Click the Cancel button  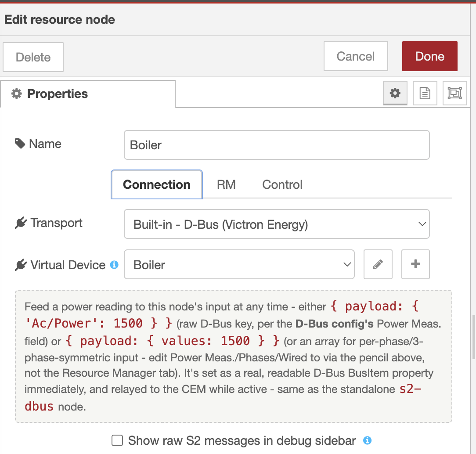(x=356, y=56)
